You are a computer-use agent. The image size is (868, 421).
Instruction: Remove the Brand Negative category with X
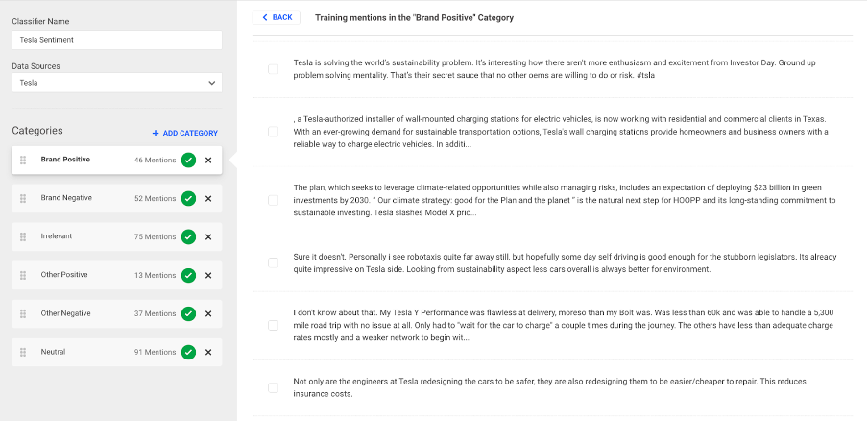208,198
